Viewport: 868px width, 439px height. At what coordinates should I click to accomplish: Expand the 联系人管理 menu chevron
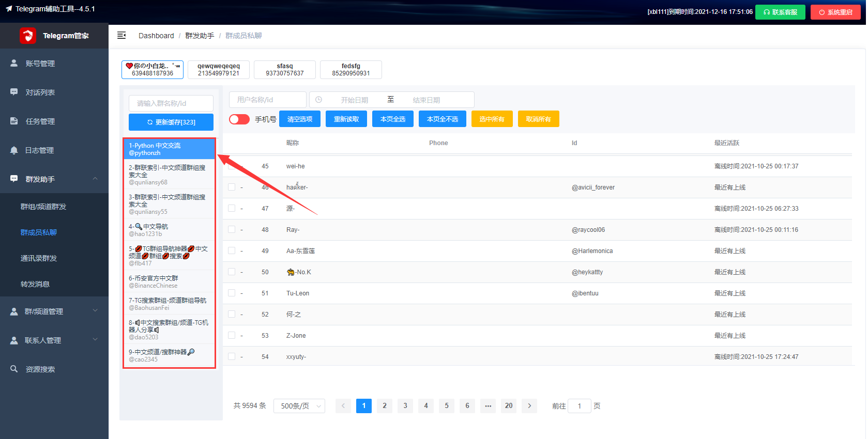(x=95, y=340)
